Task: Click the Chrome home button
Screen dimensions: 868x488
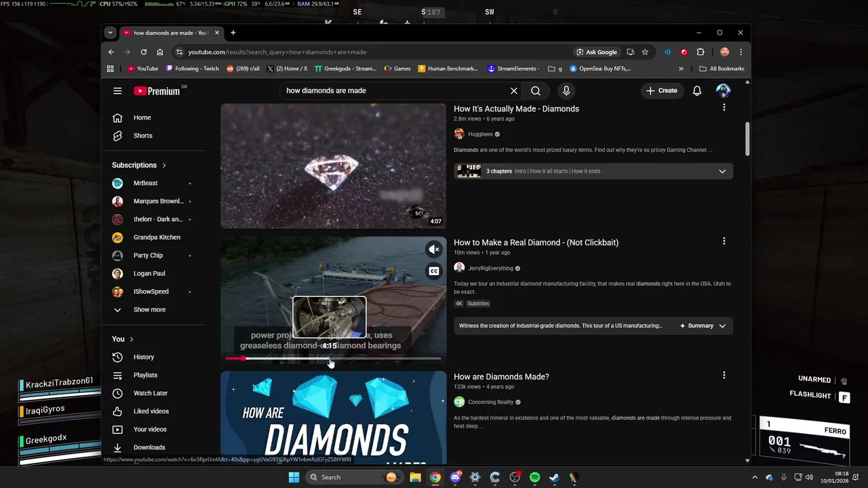Action: (x=160, y=52)
